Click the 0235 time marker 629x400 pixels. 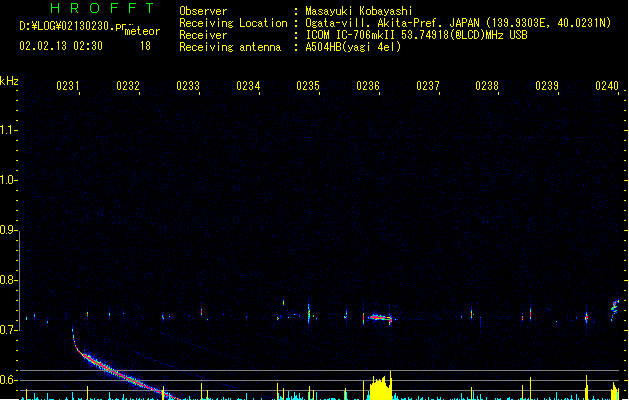308,86
